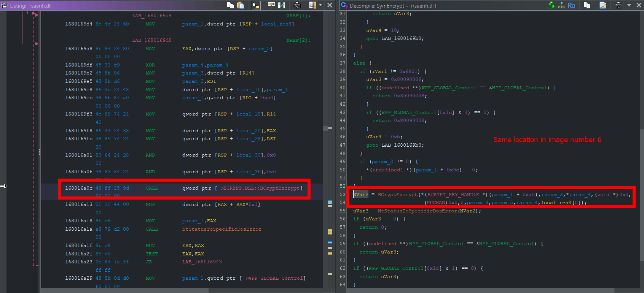Open the Listing toolbar dropdown arrow

point(320,5)
